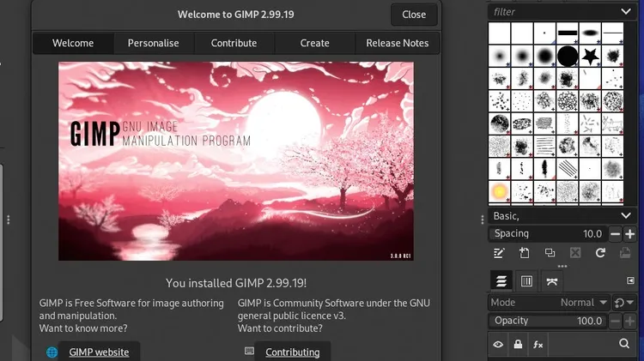Switch to the Welcome tab
644x361 pixels.
(x=73, y=43)
